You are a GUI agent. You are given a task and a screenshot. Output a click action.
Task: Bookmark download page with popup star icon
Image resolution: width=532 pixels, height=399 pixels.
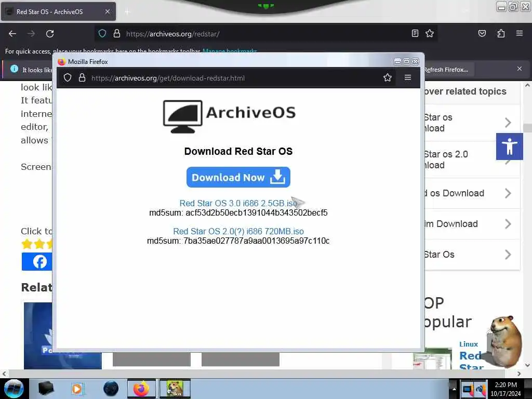[387, 78]
